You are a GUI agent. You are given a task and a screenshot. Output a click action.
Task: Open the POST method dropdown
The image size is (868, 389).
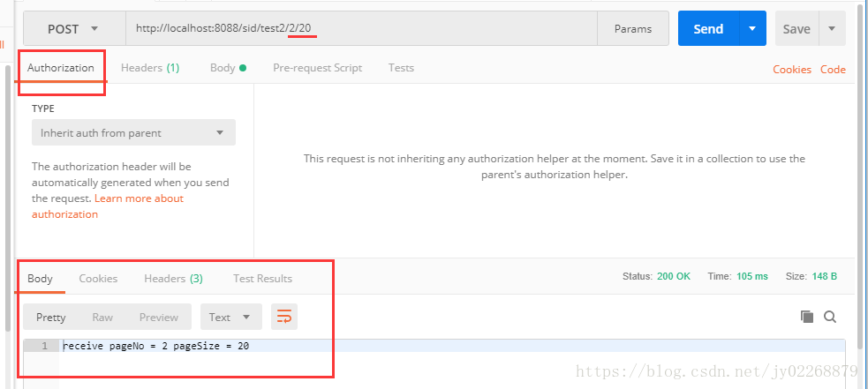click(74, 29)
